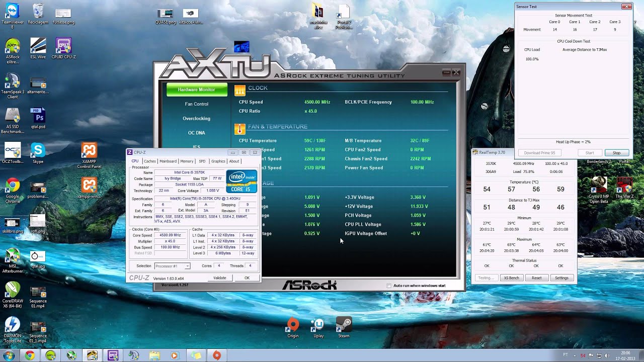Open the CPU-Z processor Selection dropdown

pyautogui.click(x=172, y=266)
